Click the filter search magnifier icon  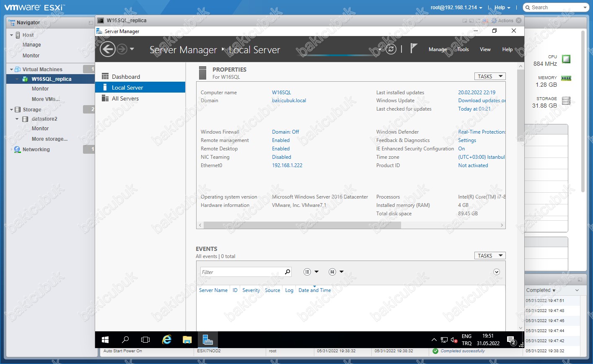[287, 272]
